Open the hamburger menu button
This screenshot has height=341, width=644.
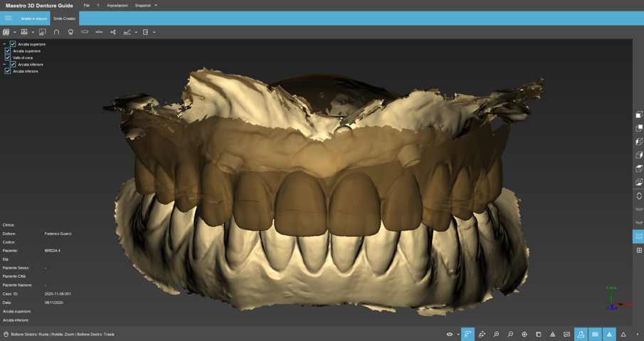(9, 18)
